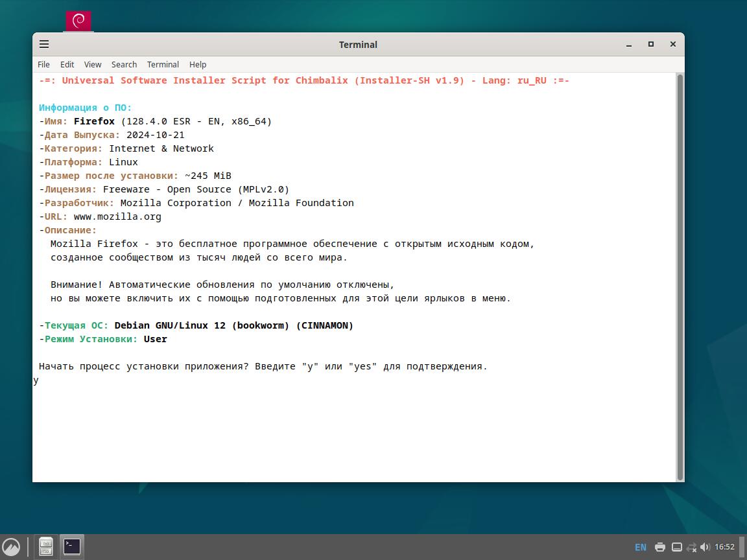Open the Search menu
This screenshot has width=747, height=560.
pyautogui.click(x=124, y=64)
